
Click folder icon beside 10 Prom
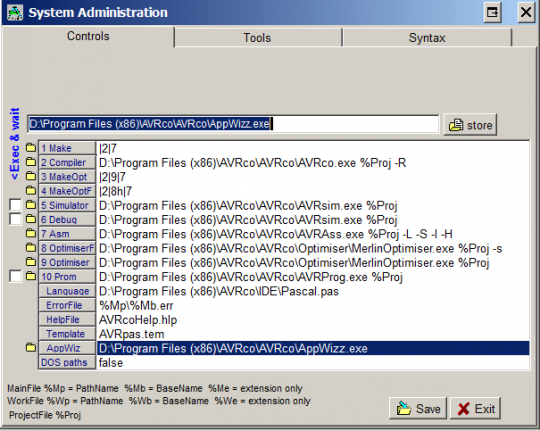tap(31, 276)
